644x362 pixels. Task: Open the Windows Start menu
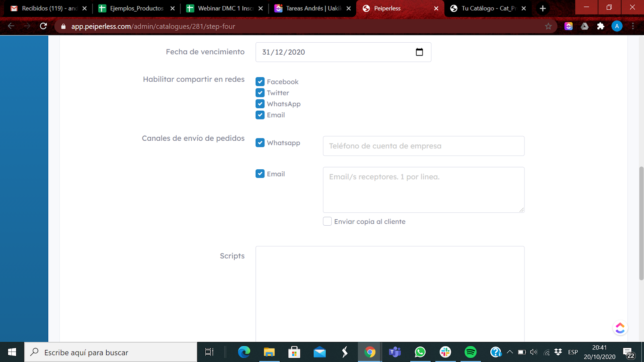[12, 352]
